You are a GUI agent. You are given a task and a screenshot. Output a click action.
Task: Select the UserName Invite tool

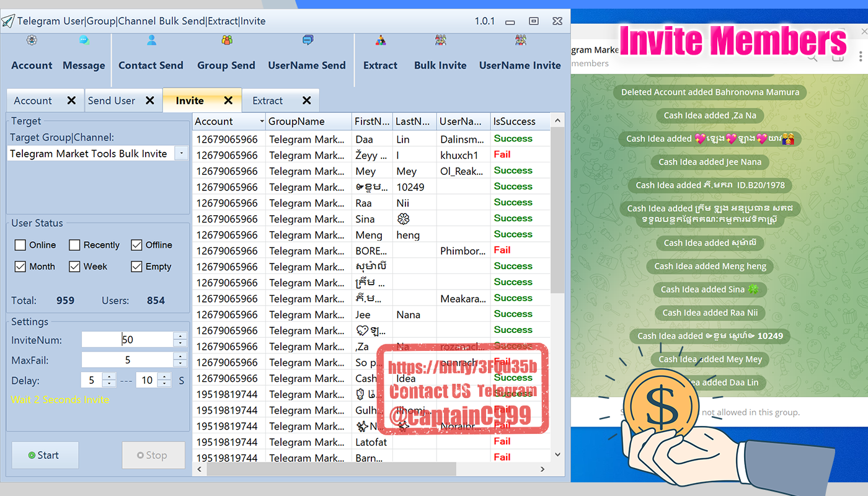[x=520, y=53]
